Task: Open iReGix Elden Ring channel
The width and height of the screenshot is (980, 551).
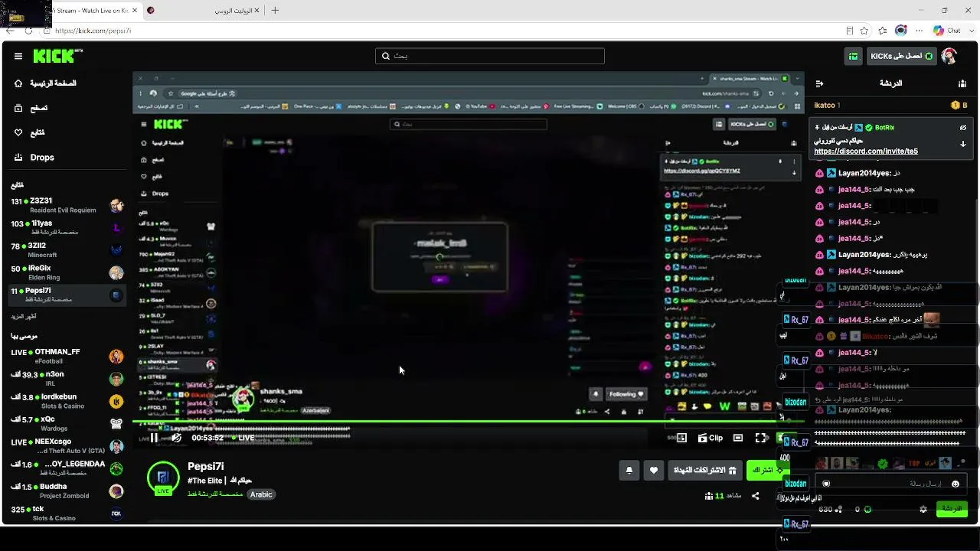Action: pyautogui.click(x=67, y=272)
